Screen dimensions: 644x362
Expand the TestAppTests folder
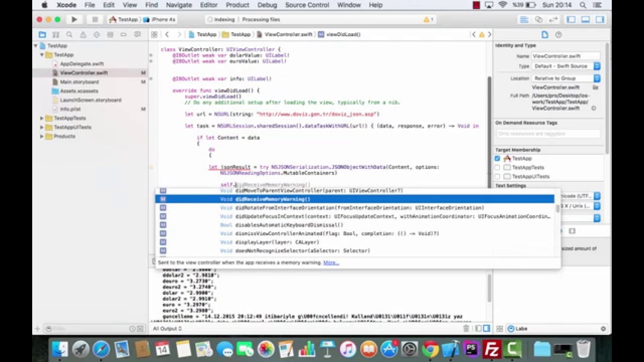(x=42, y=118)
